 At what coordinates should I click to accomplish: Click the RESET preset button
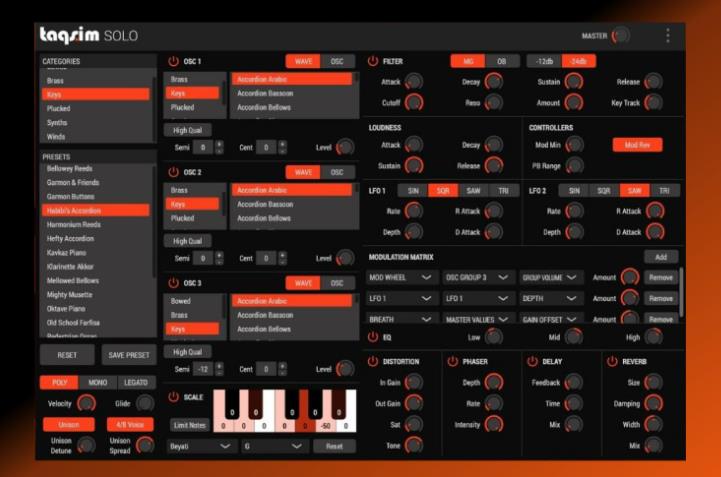pos(67,355)
